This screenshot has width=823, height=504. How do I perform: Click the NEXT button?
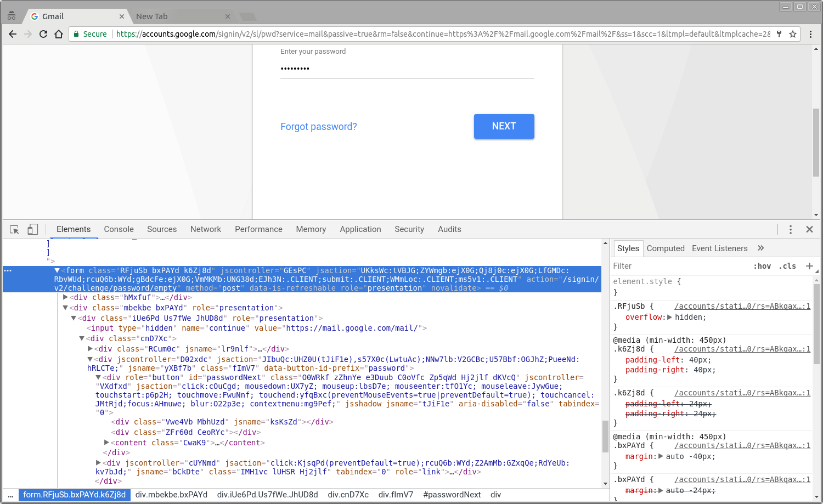[504, 126]
